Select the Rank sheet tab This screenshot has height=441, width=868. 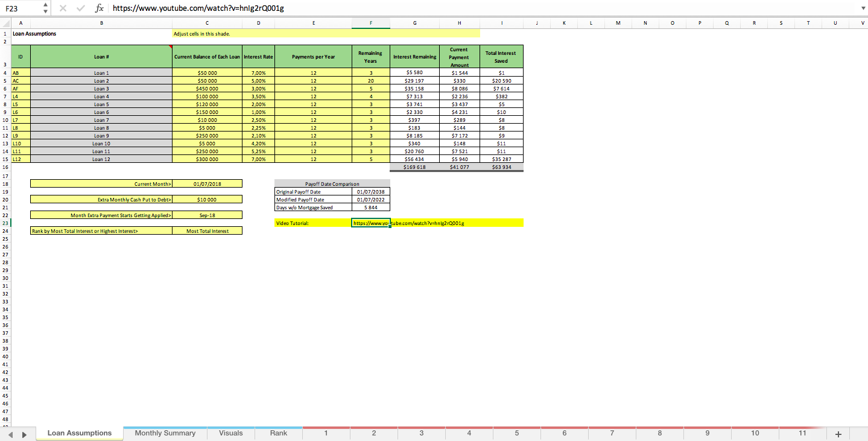(278, 433)
